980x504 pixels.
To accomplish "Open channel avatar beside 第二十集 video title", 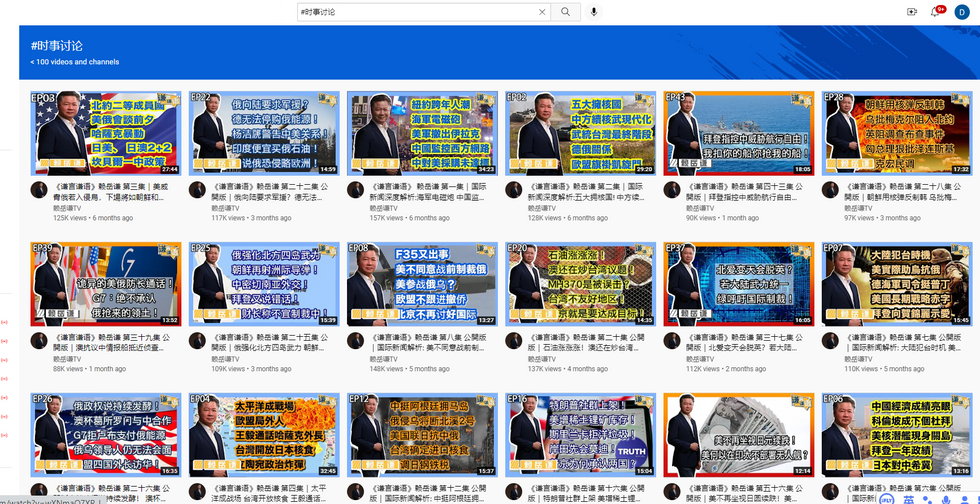I will click(x=513, y=341).
